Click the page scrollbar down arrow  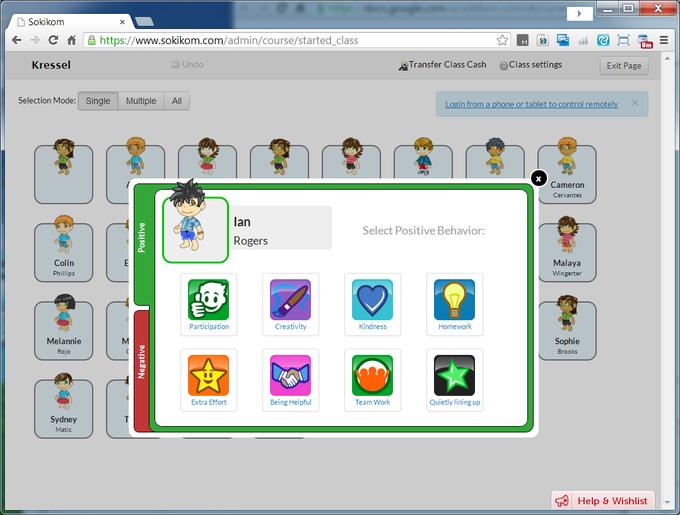(x=668, y=502)
